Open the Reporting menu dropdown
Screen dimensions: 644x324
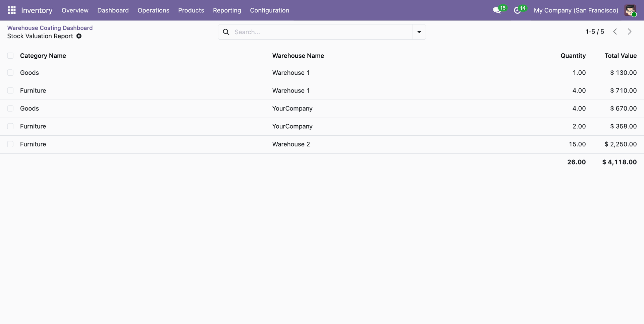coord(227,10)
